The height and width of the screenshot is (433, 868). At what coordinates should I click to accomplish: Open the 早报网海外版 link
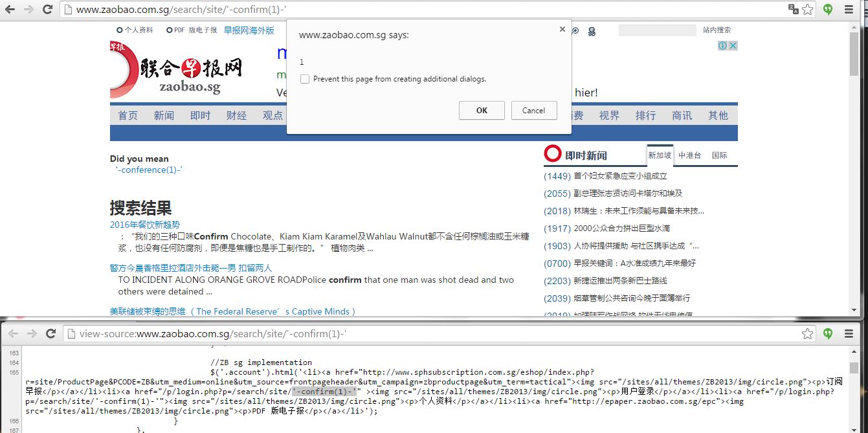(249, 30)
